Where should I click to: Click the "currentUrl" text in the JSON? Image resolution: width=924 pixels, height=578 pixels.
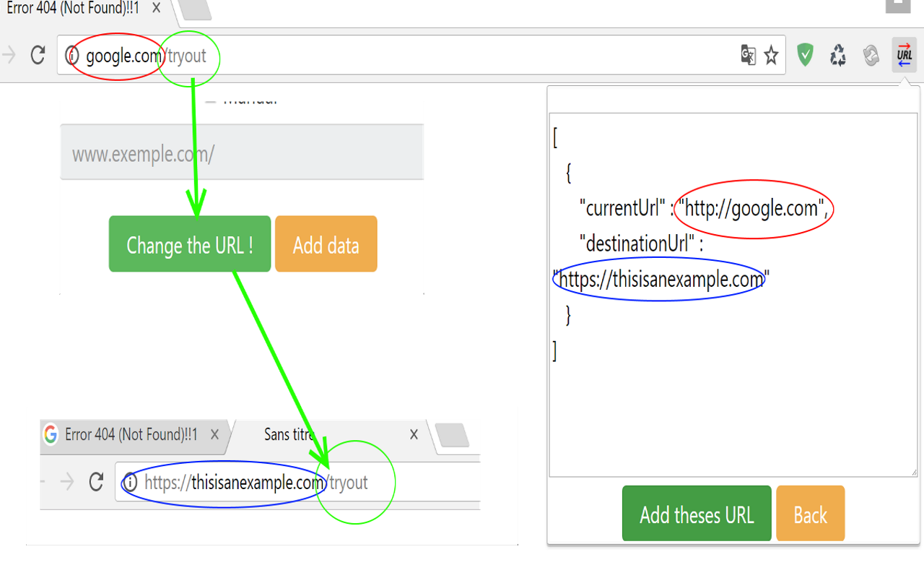coord(622,209)
